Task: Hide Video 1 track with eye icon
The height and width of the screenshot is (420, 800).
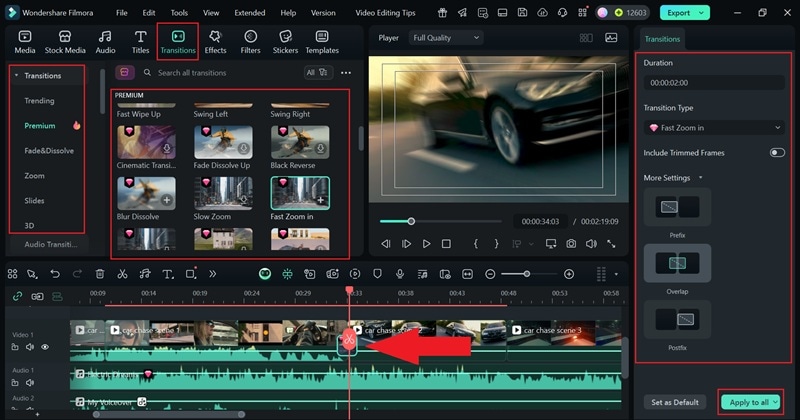Action: coord(45,347)
